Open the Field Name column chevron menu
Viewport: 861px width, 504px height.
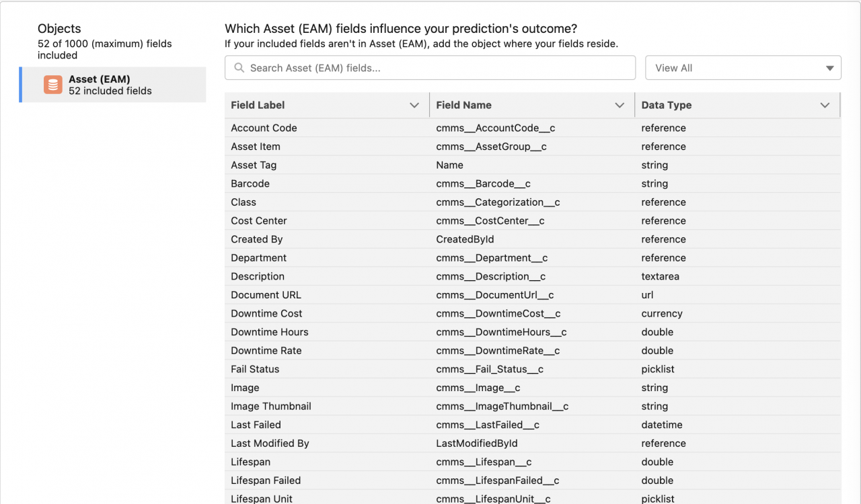pyautogui.click(x=620, y=105)
